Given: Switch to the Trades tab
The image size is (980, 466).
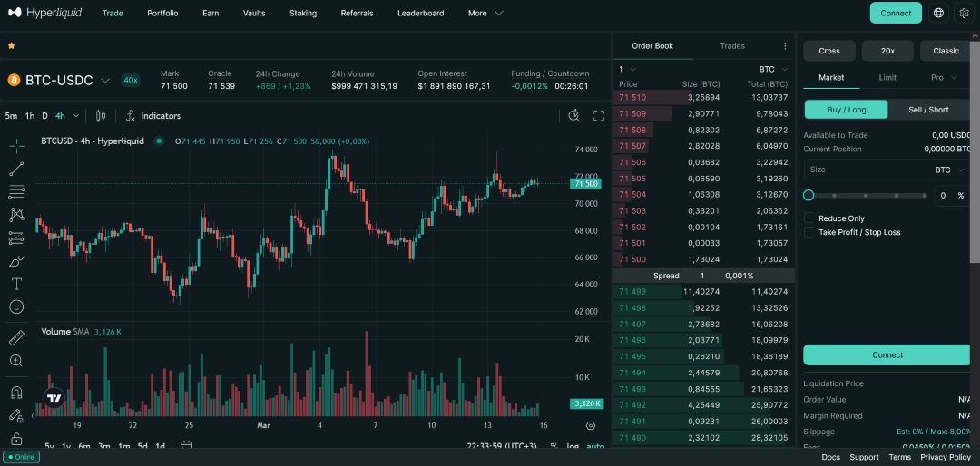Looking at the screenshot, I should 732,46.
